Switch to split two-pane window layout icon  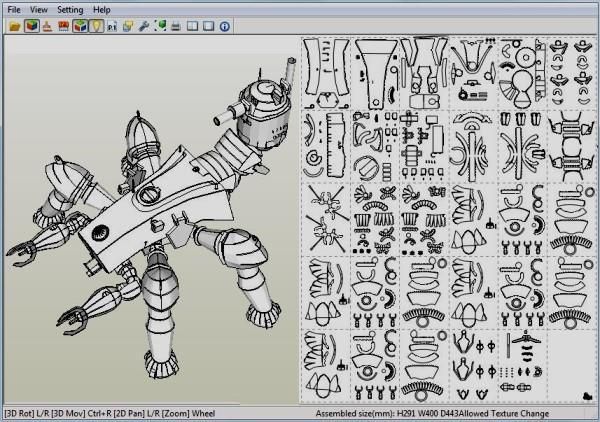click(192, 26)
